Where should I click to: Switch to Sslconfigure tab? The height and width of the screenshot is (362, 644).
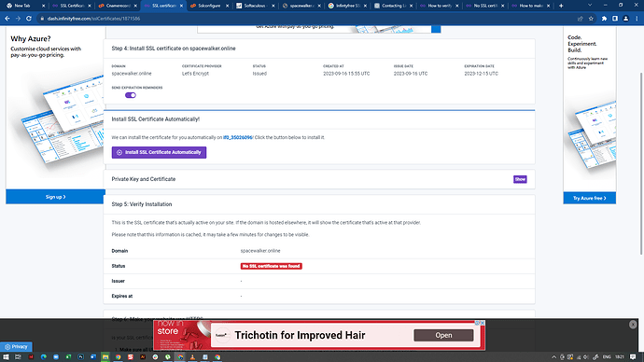pyautogui.click(x=209, y=6)
